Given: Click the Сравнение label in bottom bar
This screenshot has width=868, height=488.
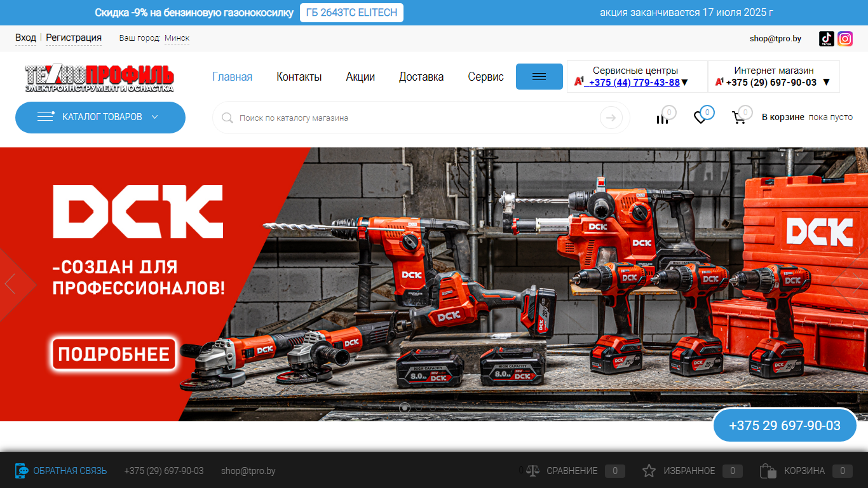Looking at the screenshot, I should pos(572,471).
